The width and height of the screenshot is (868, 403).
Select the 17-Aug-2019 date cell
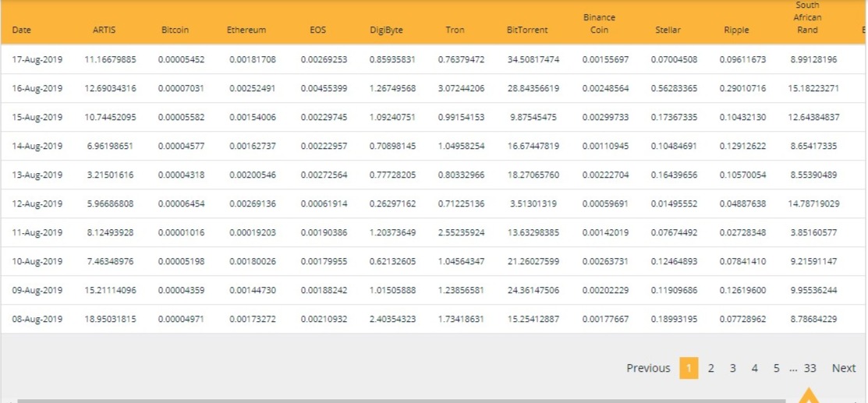[37, 59]
